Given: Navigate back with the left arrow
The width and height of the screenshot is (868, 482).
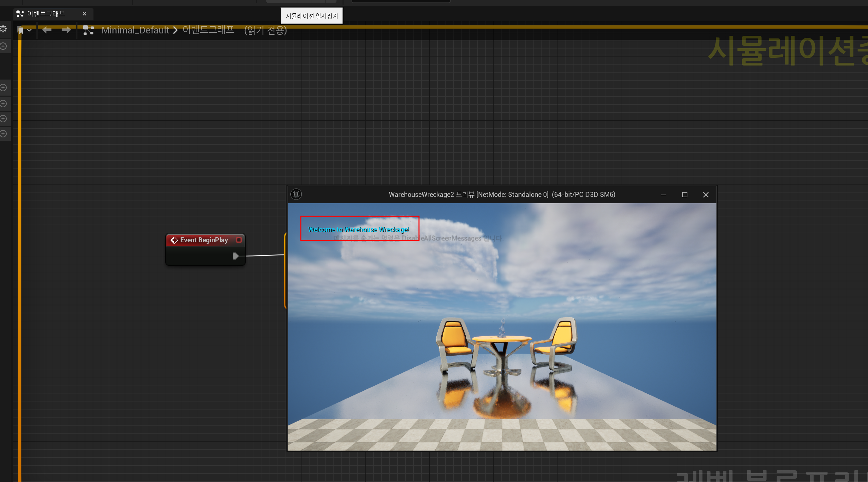Looking at the screenshot, I should [47, 30].
